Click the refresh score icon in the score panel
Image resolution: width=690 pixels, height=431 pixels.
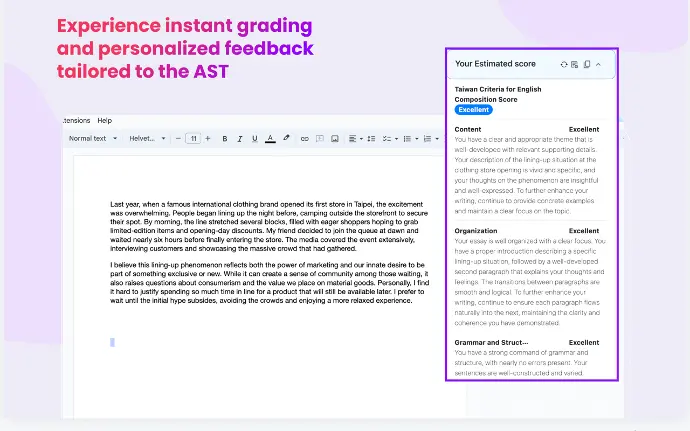click(x=564, y=64)
